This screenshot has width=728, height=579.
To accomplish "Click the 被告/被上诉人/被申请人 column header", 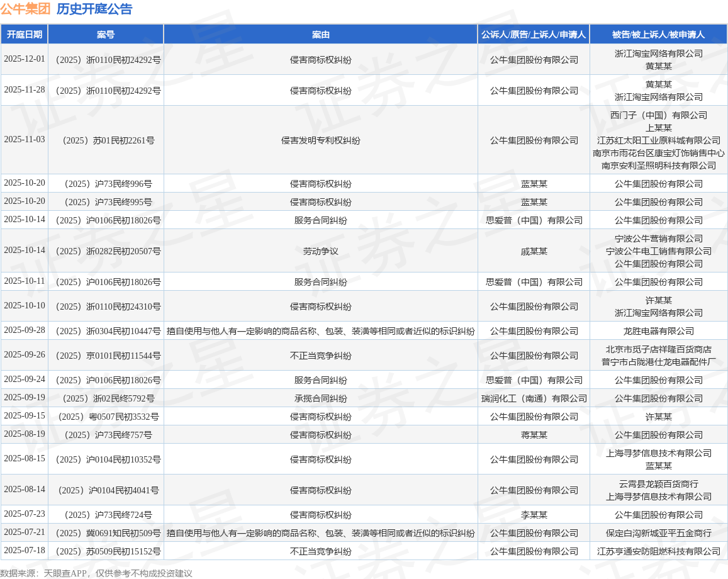I will click(658, 35).
